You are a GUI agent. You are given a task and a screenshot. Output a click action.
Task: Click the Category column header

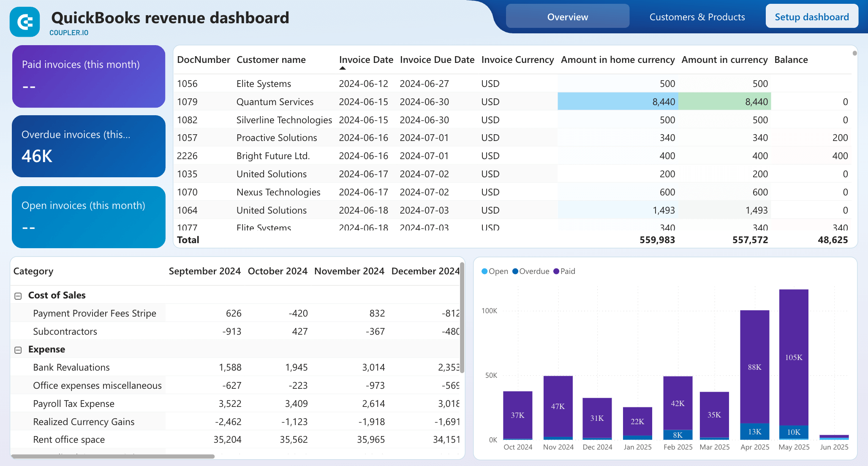tap(33, 271)
